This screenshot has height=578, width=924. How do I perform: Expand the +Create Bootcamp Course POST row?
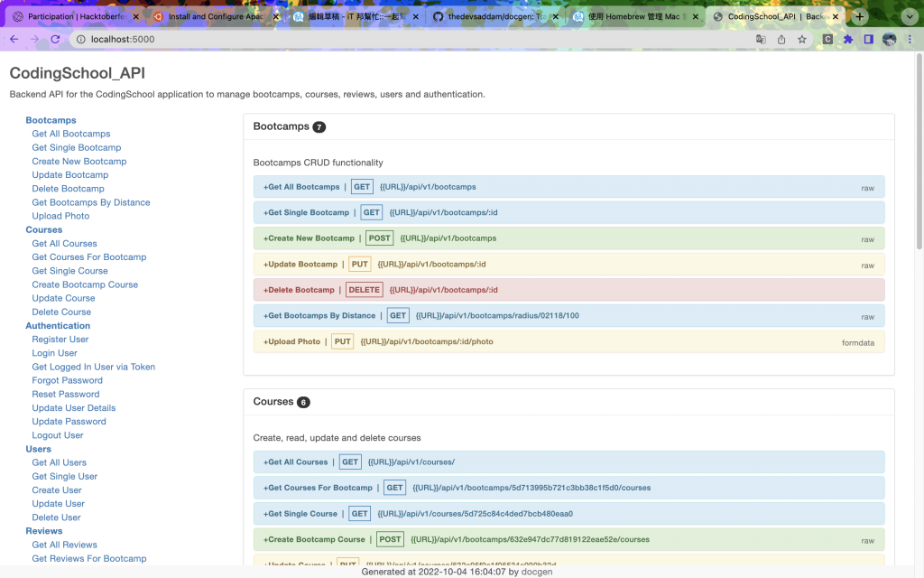click(x=568, y=539)
